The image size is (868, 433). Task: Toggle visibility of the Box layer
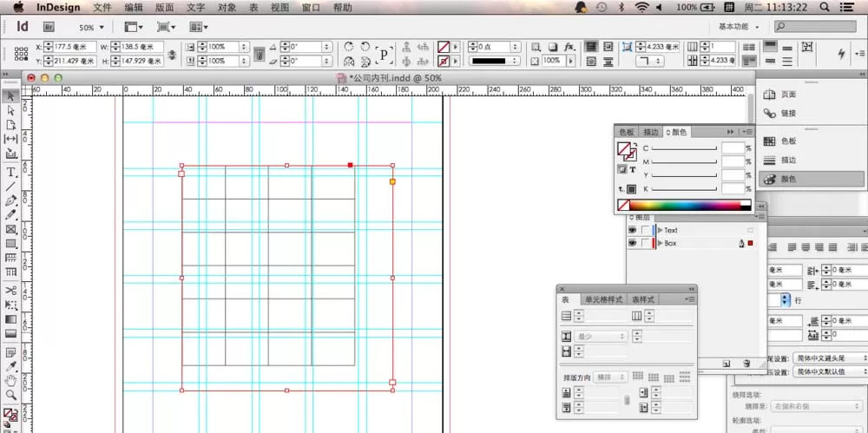click(x=632, y=243)
